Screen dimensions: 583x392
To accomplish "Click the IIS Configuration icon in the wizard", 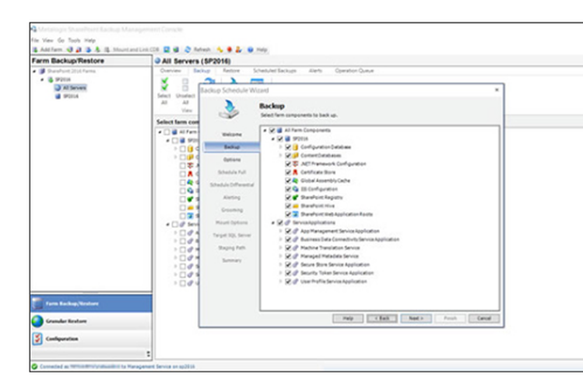I will [x=296, y=189].
